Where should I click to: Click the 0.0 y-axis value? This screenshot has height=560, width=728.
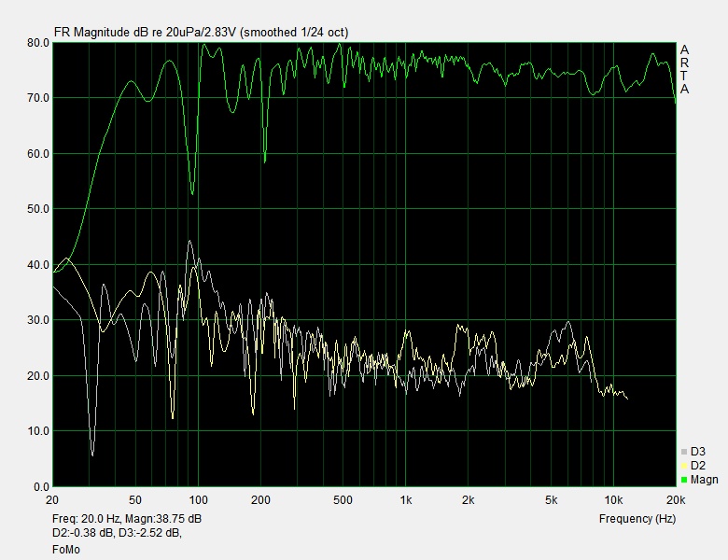(x=41, y=486)
